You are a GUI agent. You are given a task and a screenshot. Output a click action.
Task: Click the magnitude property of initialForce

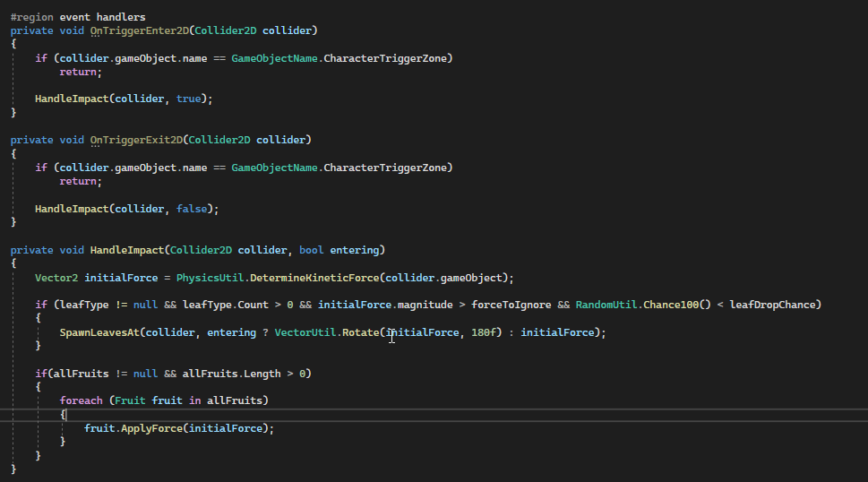click(x=423, y=305)
